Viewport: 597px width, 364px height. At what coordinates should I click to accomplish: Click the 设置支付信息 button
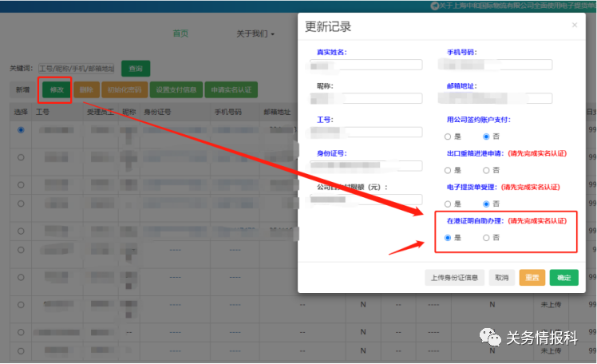pos(176,89)
